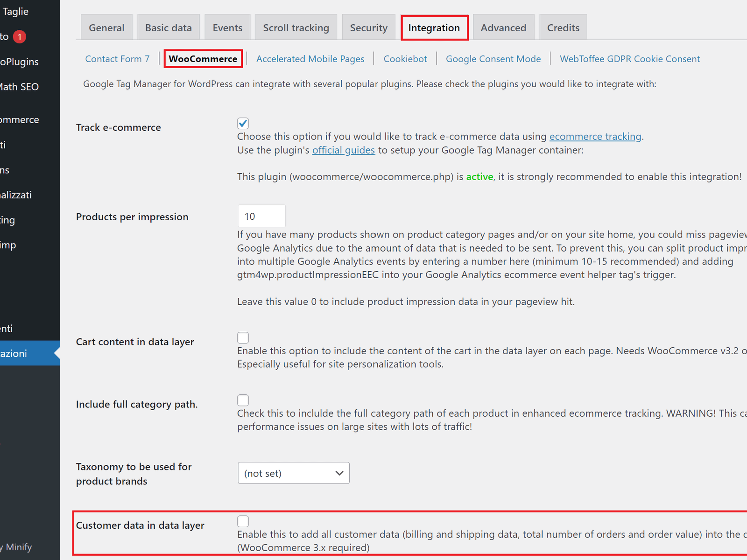Viewport: 747px width, 560px height.
Task: Enable Cart content in data layer
Action: [x=243, y=337]
